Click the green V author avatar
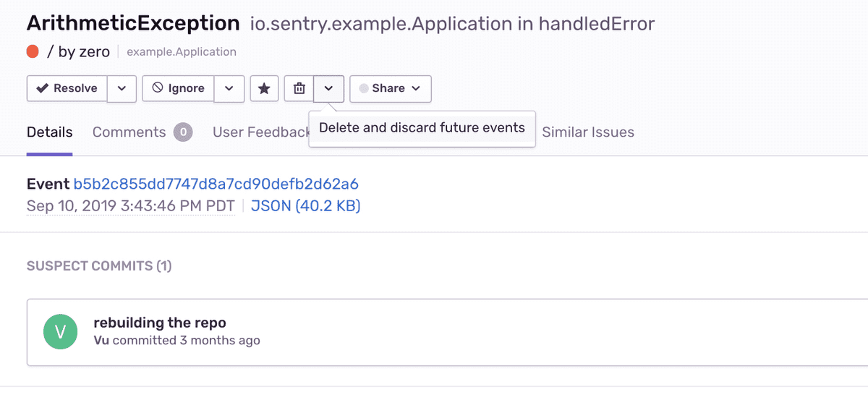 pos(61,332)
